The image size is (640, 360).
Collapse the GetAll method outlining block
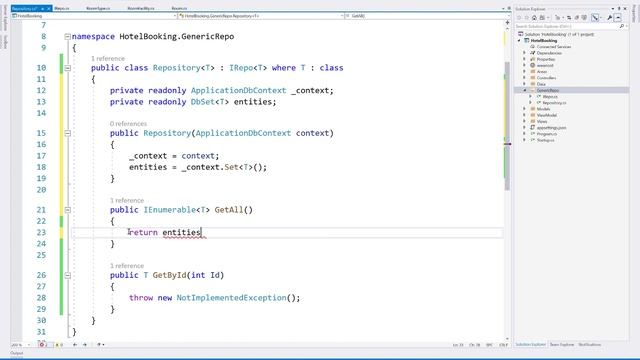[67, 210]
